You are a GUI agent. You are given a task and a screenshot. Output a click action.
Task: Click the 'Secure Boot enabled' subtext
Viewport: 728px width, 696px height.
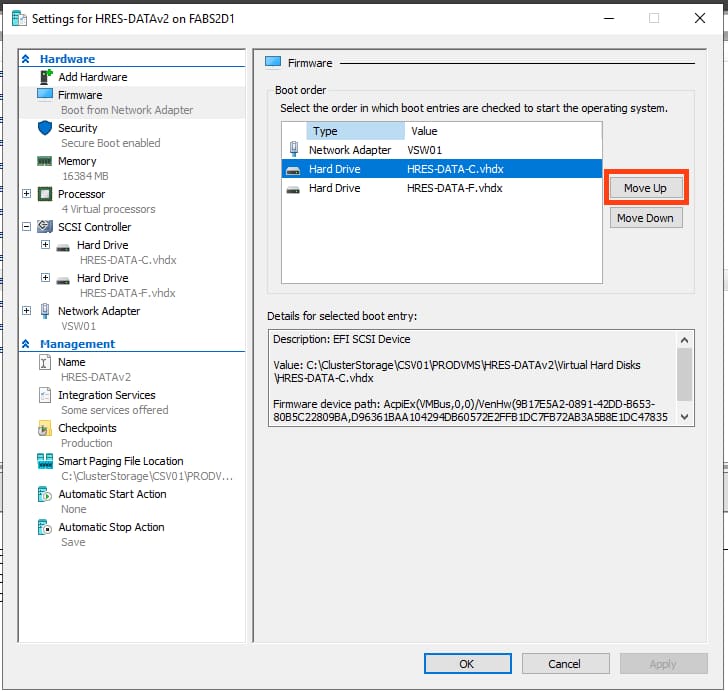pyautogui.click(x=110, y=143)
